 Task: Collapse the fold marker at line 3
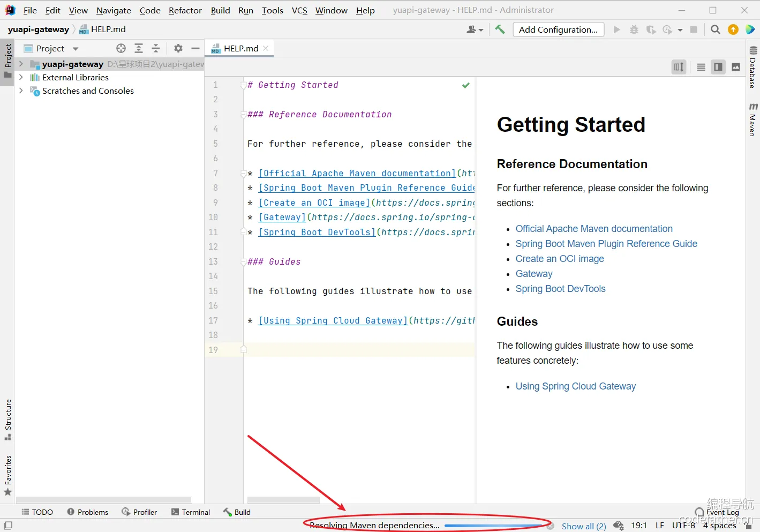tap(244, 115)
